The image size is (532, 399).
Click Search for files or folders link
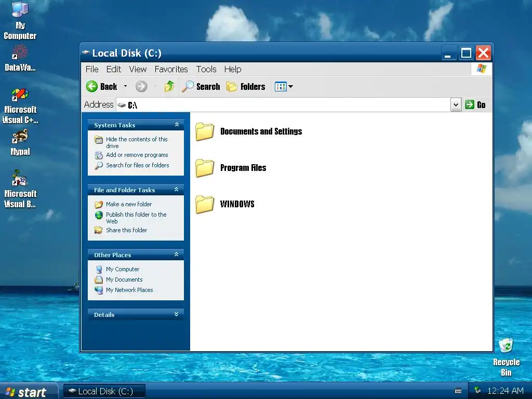(137, 165)
